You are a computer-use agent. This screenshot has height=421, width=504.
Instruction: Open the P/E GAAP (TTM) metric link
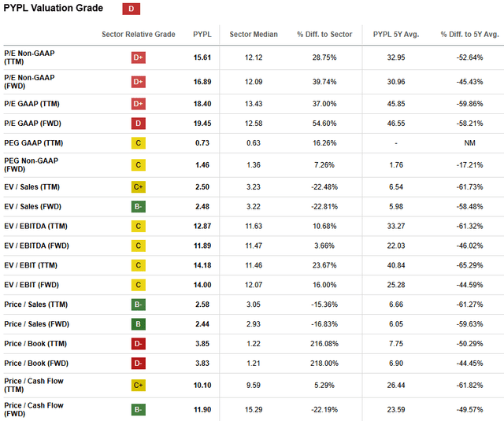point(31,103)
